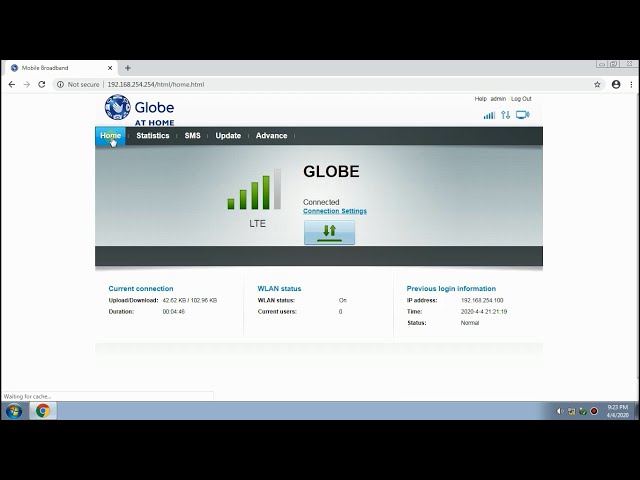
Task: Open a new tab with the plus button
Action: (x=128, y=68)
